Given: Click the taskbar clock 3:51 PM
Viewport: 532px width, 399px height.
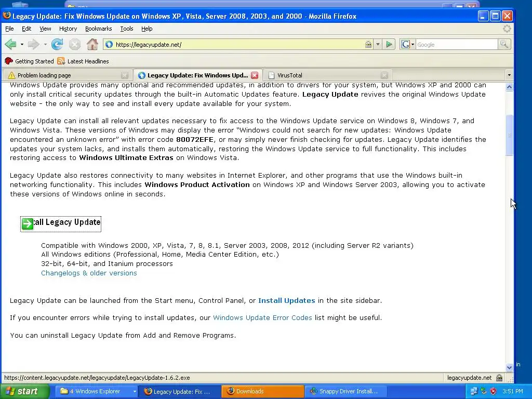Looking at the screenshot, I should point(513,391).
